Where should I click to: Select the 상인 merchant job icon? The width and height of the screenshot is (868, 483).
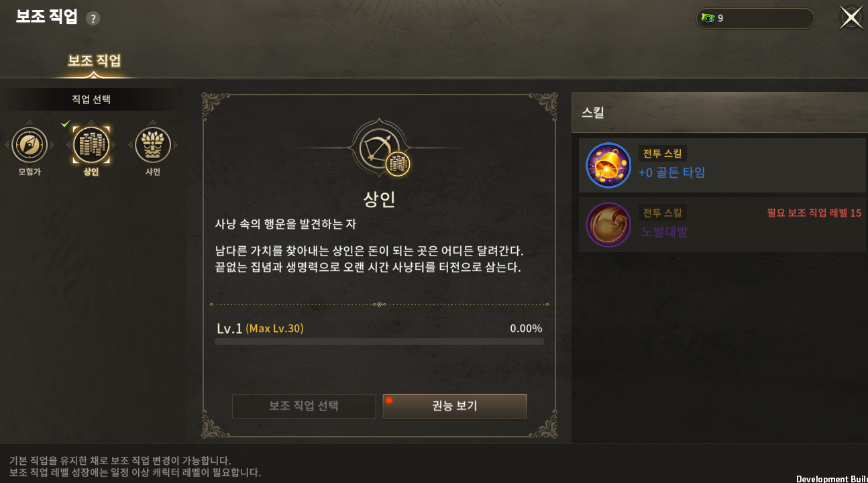click(x=91, y=145)
